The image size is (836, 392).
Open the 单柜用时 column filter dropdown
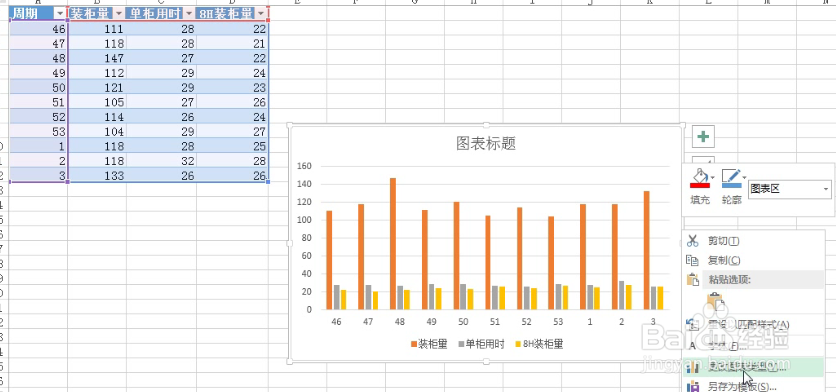point(188,13)
